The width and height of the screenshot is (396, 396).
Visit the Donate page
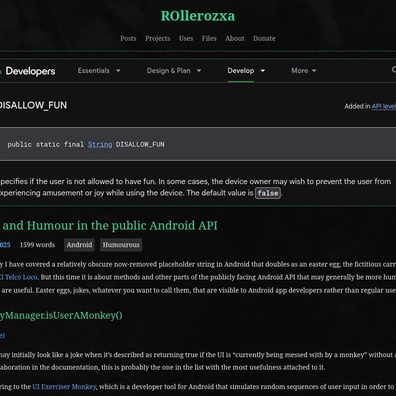tap(264, 38)
